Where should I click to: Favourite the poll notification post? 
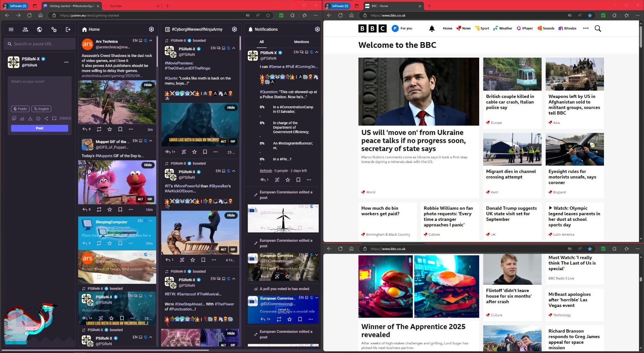tap(288, 179)
